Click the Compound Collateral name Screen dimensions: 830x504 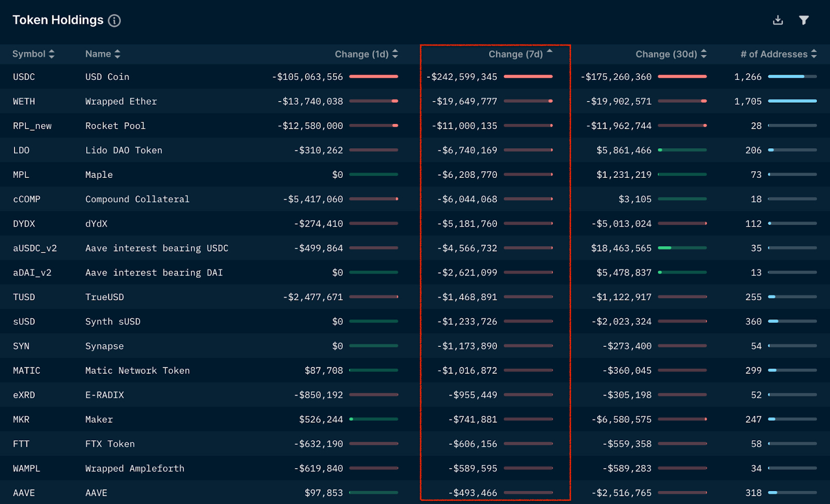[137, 199]
